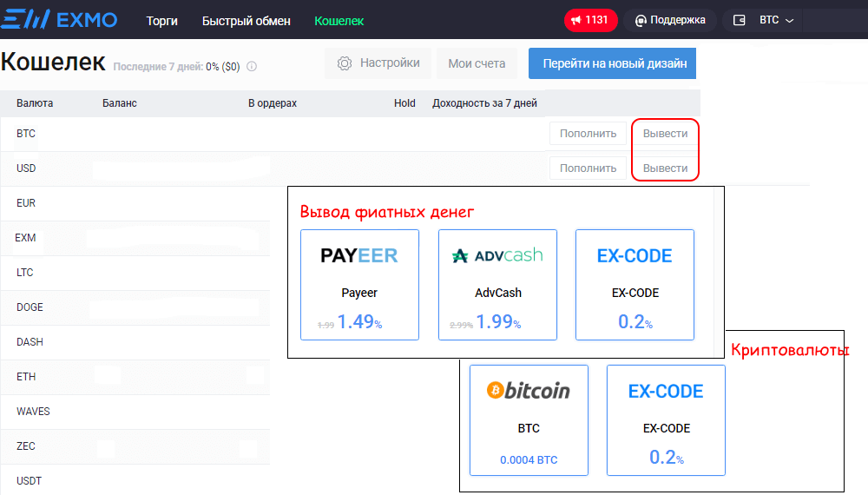Screen dimensions: 868x495
Task: Go to Быстрый обмен section
Action: tap(247, 21)
